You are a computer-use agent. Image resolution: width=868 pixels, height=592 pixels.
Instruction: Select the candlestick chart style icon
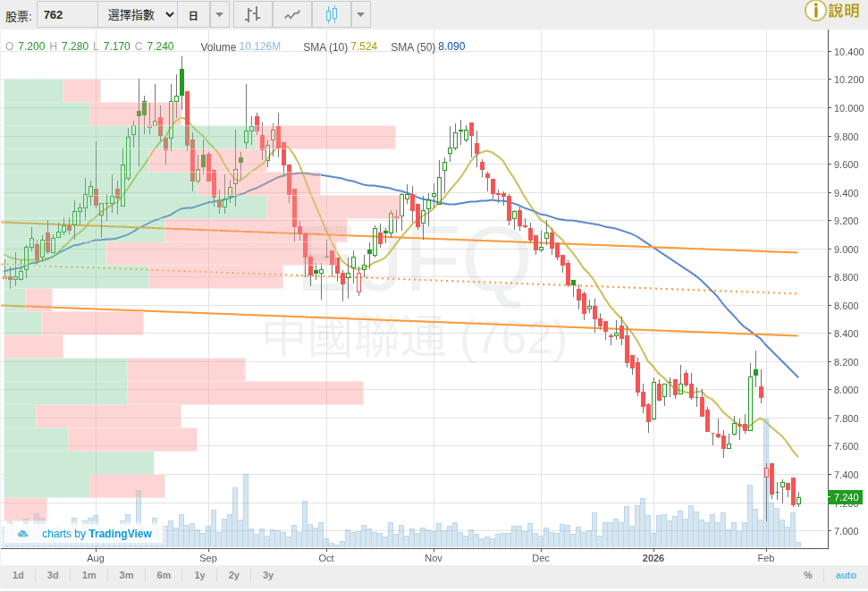(332, 14)
